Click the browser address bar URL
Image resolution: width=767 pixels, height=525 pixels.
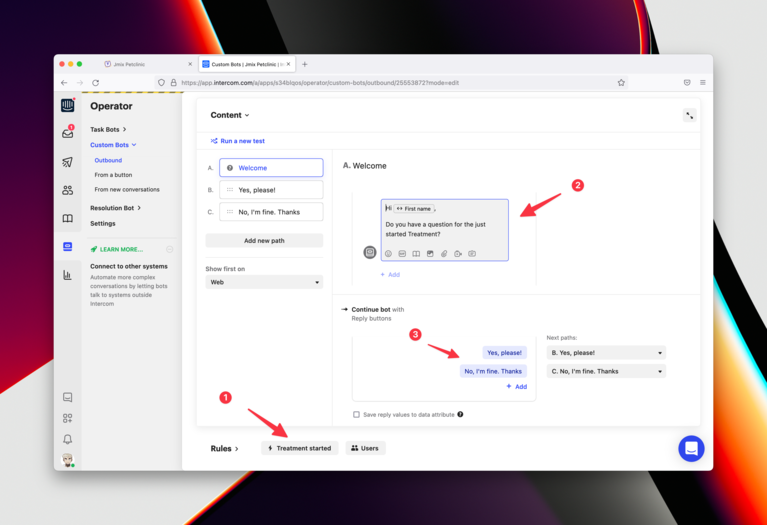(320, 83)
